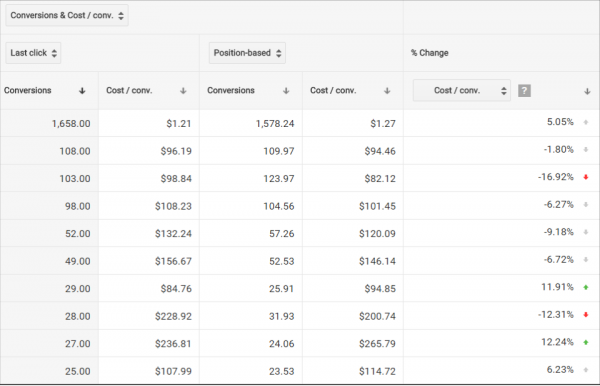The height and width of the screenshot is (386, 600).
Task: Click the green up arrow beside 11.91%
Action: 585,287
